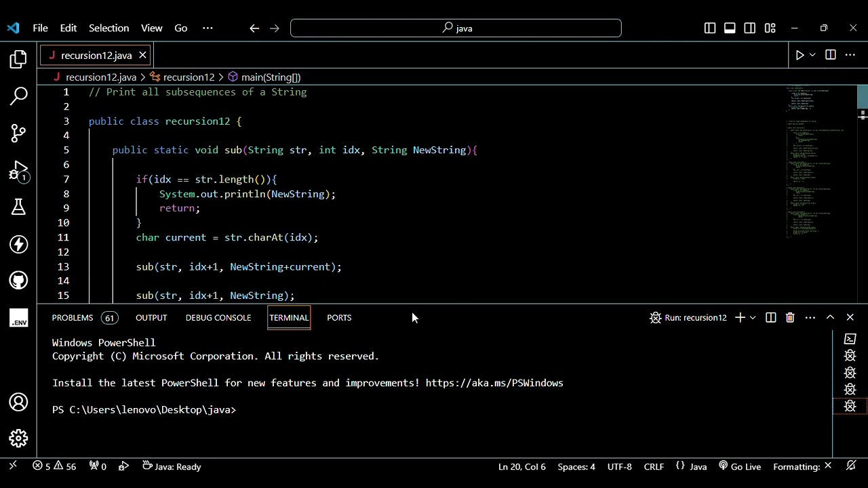Create a new terminal with plus
This screenshot has width=868, height=488.
(x=740, y=317)
